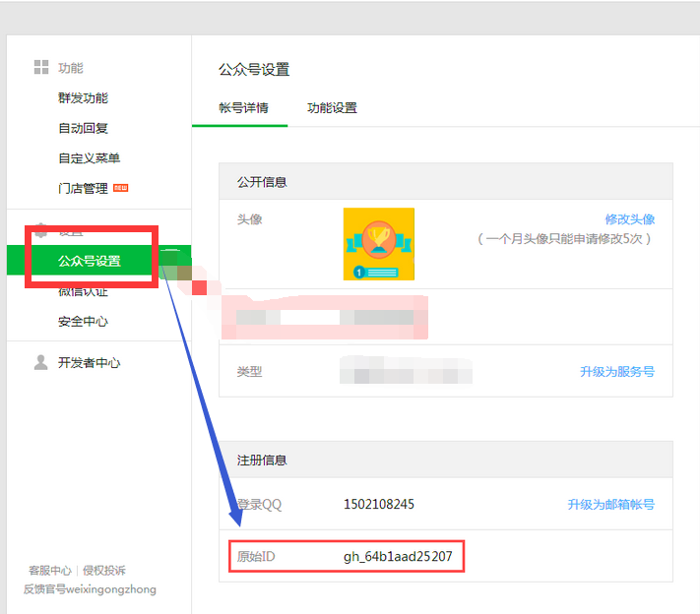Switch to the 帐号详情 tab

coord(243,108)
